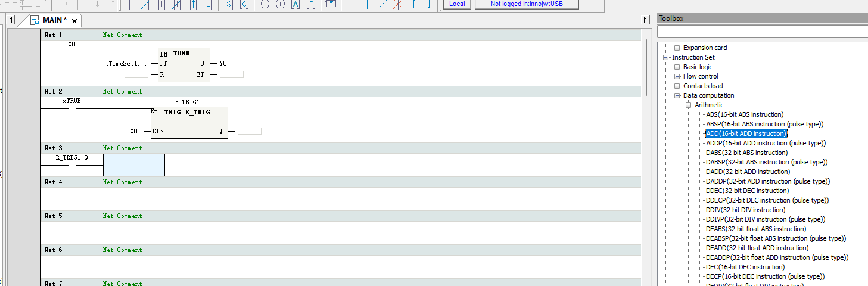Expand the Basic logic node
The height and width of the screenshot is (286, 868).
(677, 67)
